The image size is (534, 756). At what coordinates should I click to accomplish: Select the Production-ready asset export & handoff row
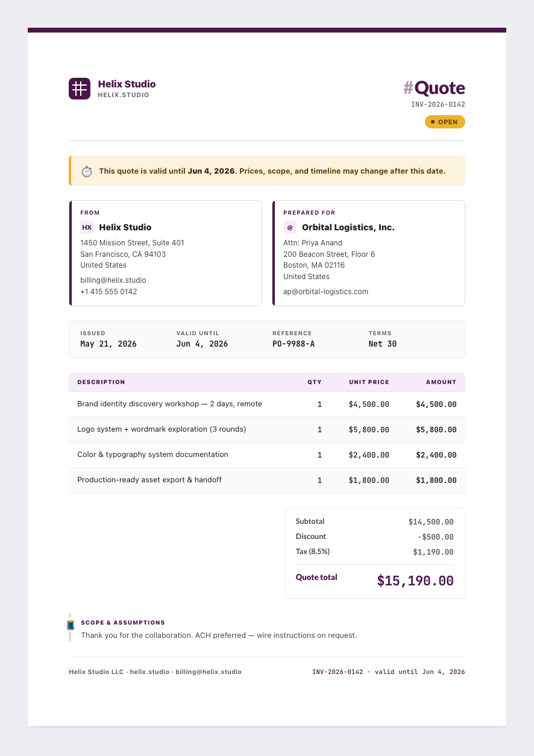pos(267,480)
